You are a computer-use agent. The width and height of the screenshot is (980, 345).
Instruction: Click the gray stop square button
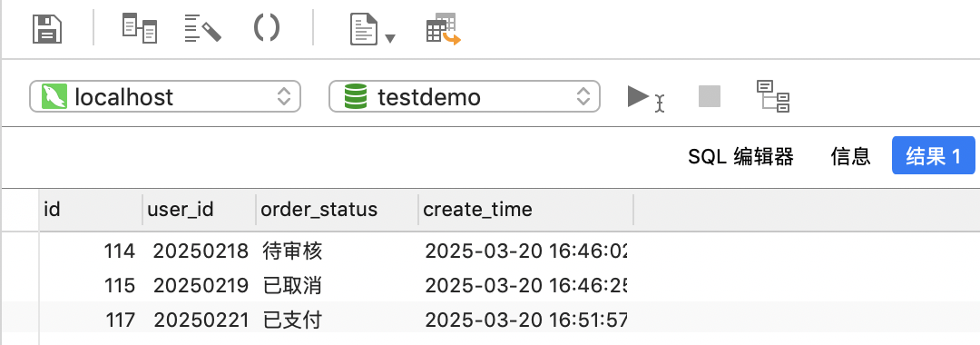(710, 96)
